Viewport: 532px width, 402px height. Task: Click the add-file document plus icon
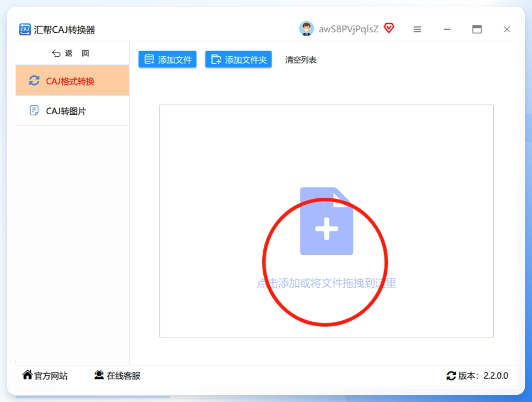click(327, 221)
